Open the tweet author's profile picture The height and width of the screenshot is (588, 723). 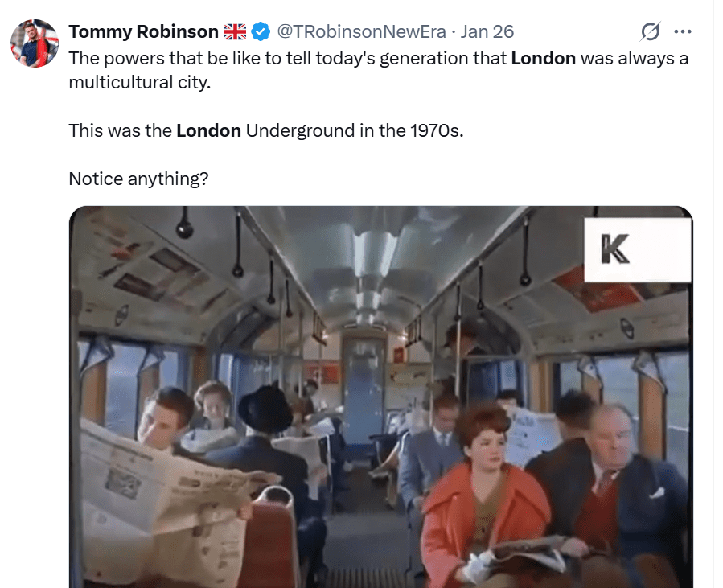point(35,43)
